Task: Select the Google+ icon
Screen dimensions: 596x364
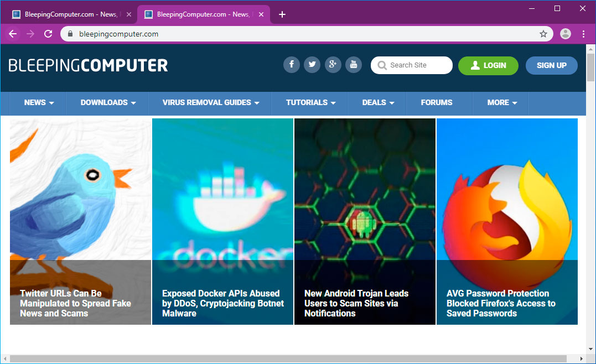Action: coord(333,65)
